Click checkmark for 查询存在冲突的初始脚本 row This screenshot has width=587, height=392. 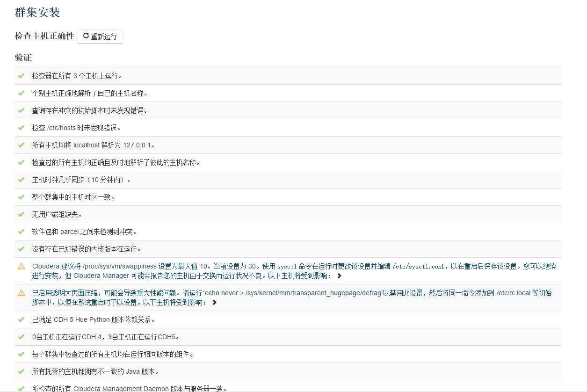21,110
